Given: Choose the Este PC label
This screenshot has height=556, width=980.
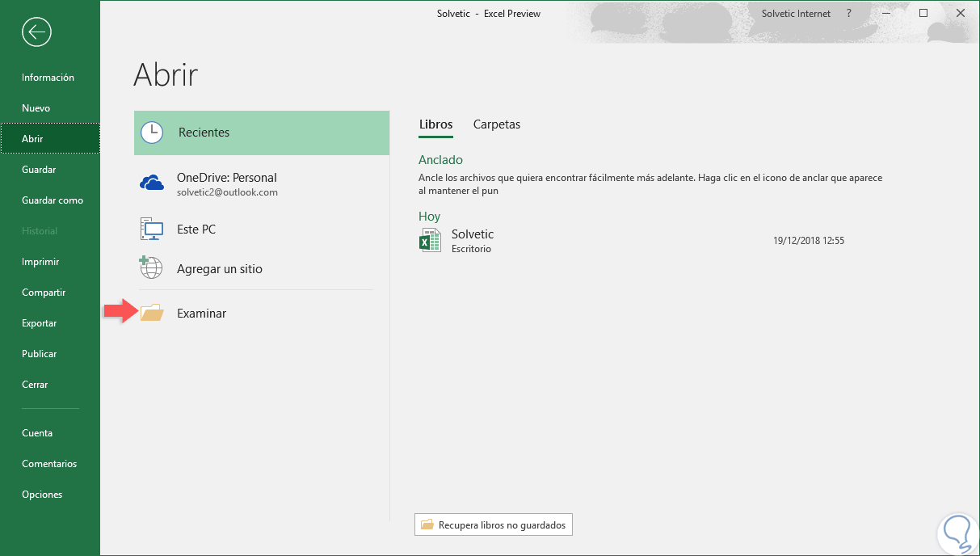Looking at the screenshot, I should click(196, 230).
